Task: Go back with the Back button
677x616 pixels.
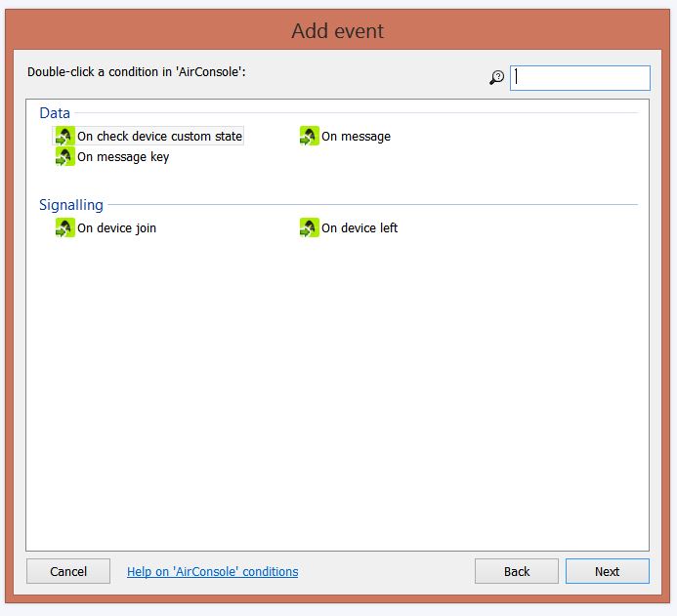Action: [x=516, y=572]
